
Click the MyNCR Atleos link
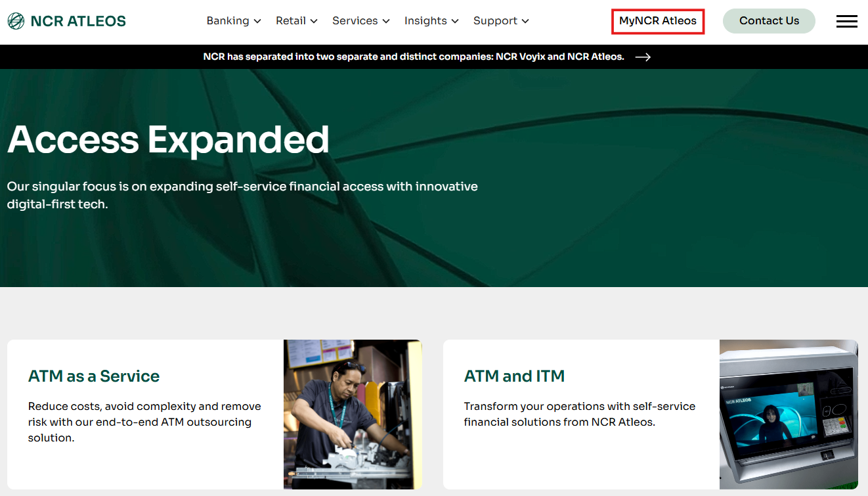pos(658,21)
